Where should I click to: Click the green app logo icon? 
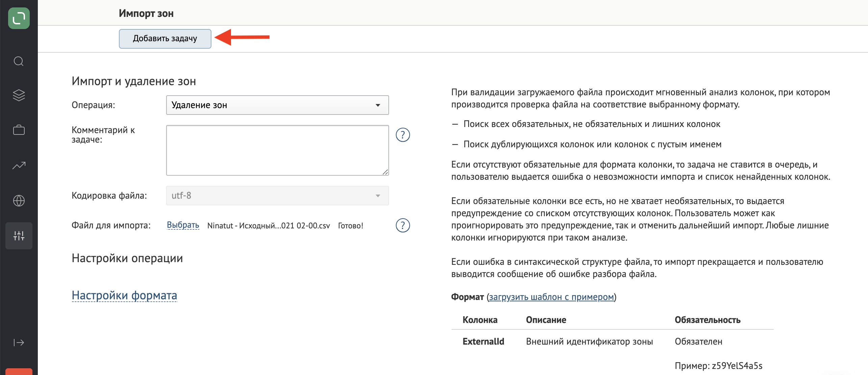(19, 18)
